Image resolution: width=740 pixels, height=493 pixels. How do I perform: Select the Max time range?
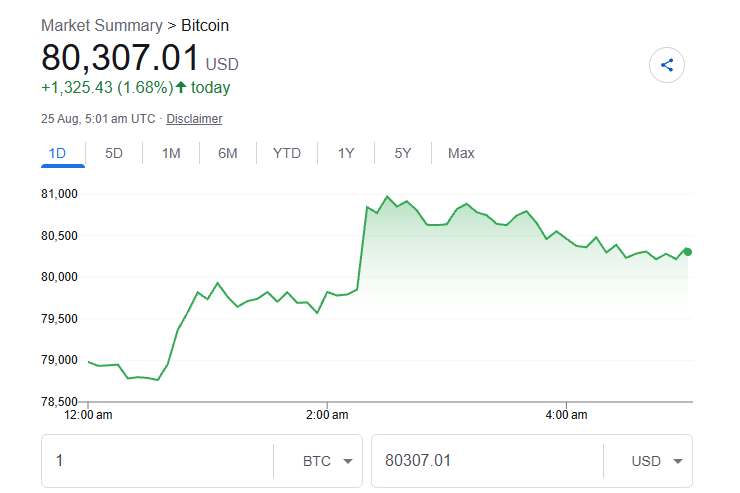[x=461, y=153]
